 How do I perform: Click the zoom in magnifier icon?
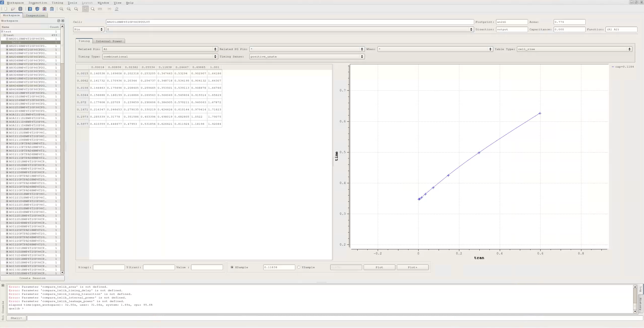61,9
